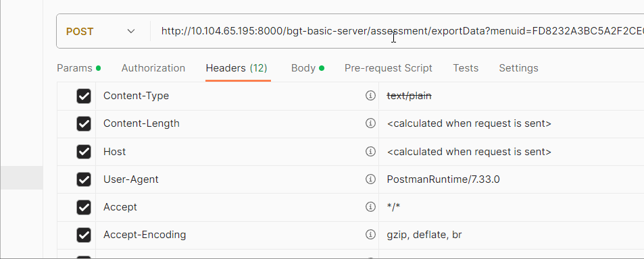This screenshot has height=259, width=644.
Task: Click the info icon beside User-Agent
Action: tap(370, 179)
